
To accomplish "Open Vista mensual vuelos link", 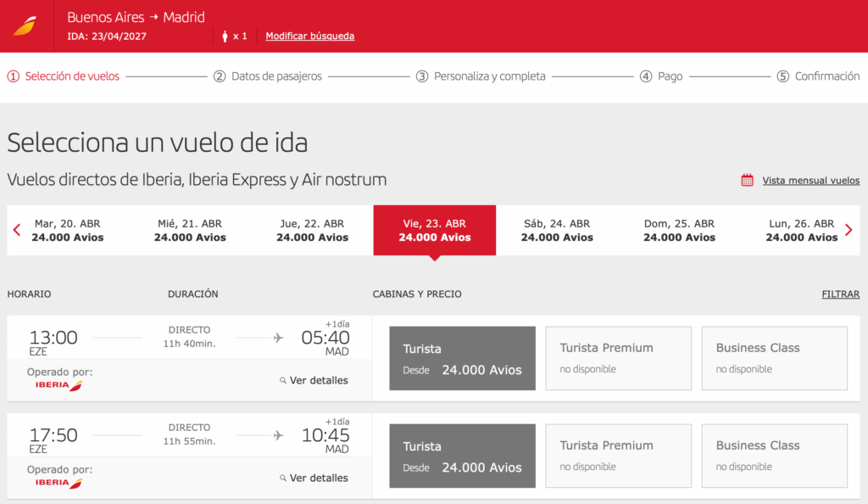I will [x=811, y=181].
